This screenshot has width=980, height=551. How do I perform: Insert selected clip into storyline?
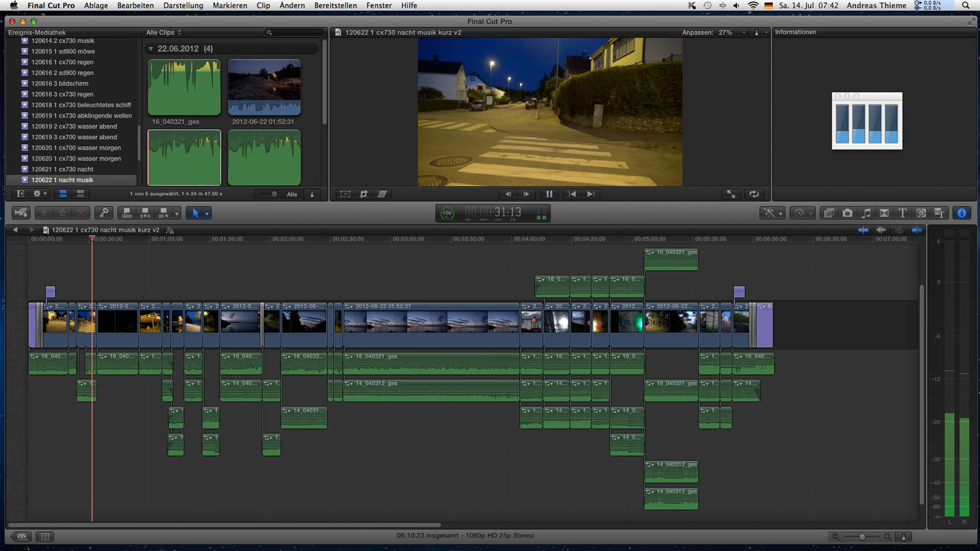[145, 213]
